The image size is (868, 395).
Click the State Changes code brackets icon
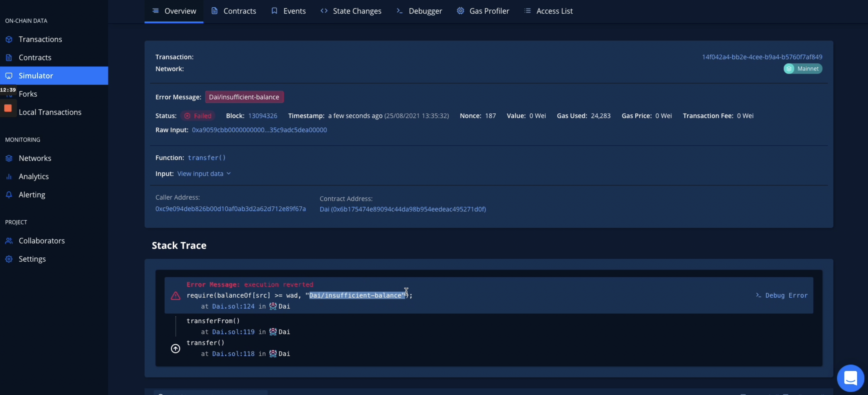(x=324, y=11)
